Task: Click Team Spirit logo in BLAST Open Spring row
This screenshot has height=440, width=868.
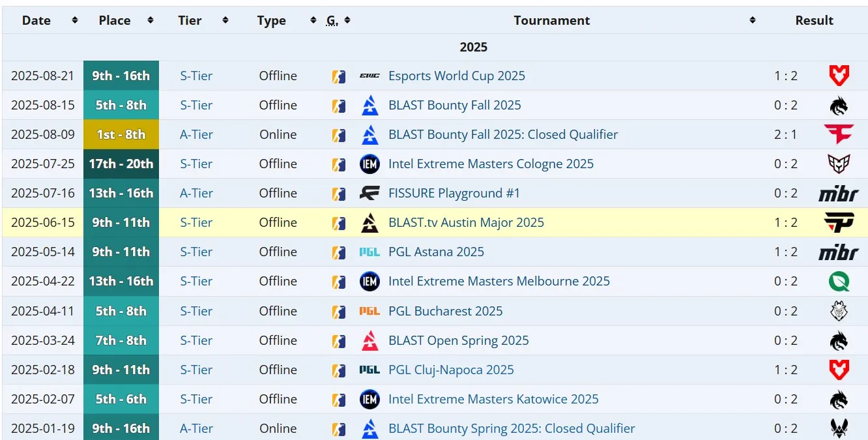Action: point(839,340)
